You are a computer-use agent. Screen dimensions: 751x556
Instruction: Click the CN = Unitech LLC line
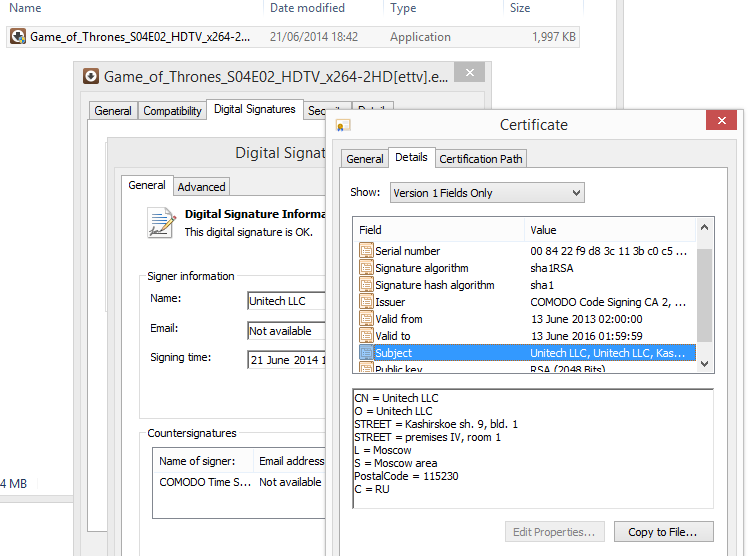(x=396, y=398)
